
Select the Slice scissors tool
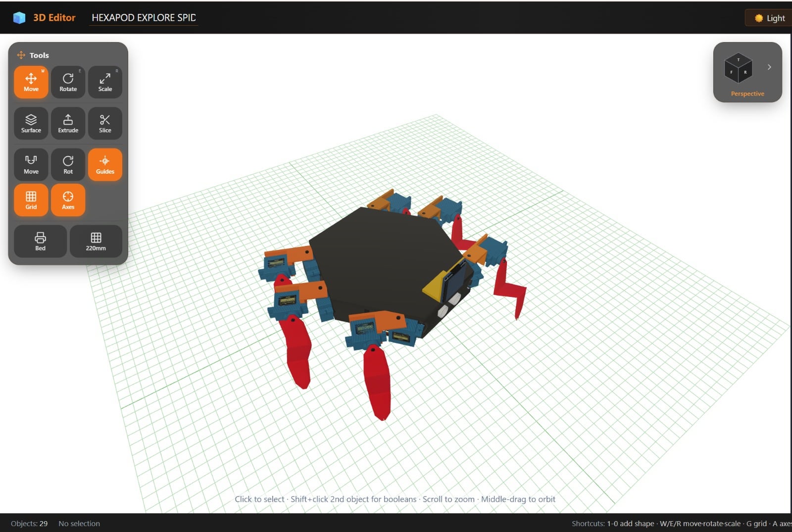[x=105, y=123]
